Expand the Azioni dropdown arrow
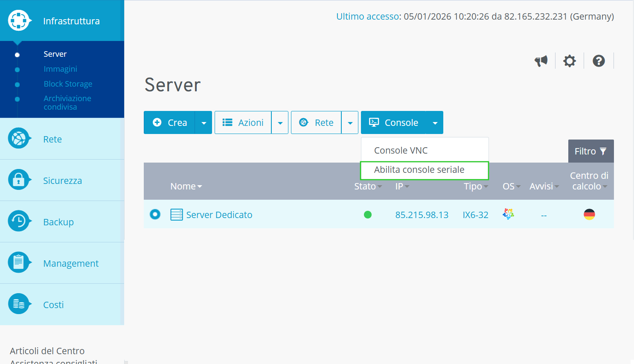The image size is (634, 364). [280, 123]
